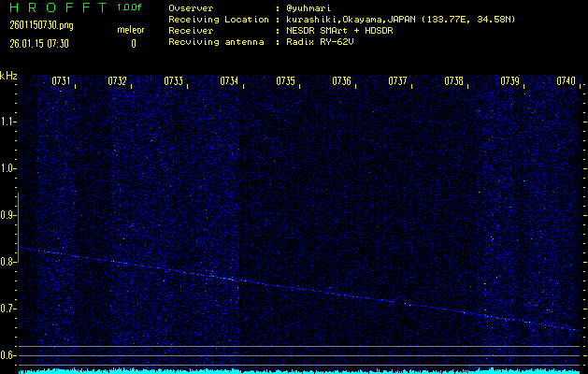Select the 0740 time marker

click(x=566, y=81)
